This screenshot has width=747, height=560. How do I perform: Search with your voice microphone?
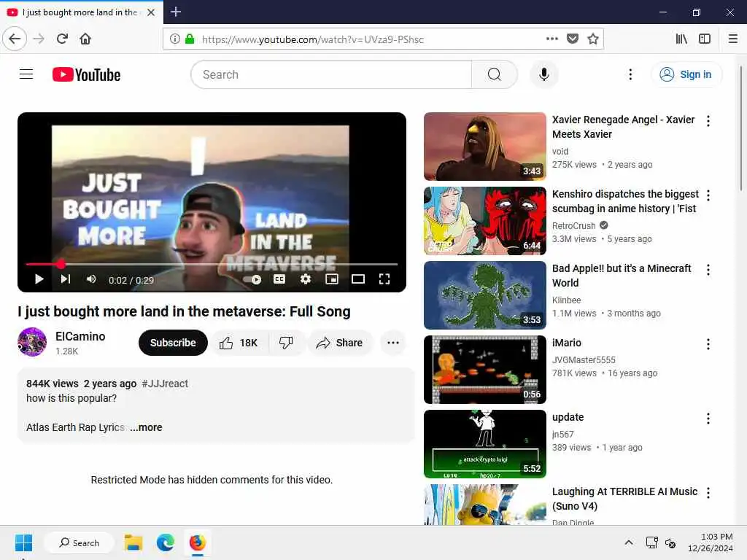544,74
